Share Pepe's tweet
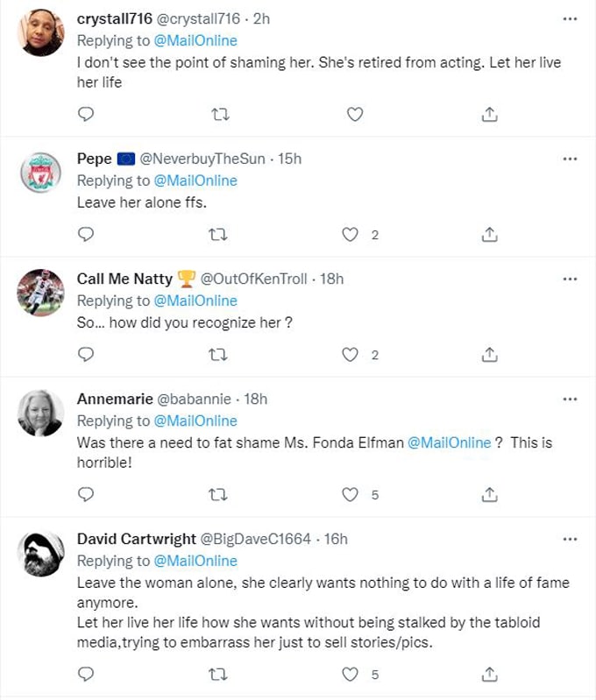Image resolution: width=596 pixels, height=700 pixels. click(491, 235)
